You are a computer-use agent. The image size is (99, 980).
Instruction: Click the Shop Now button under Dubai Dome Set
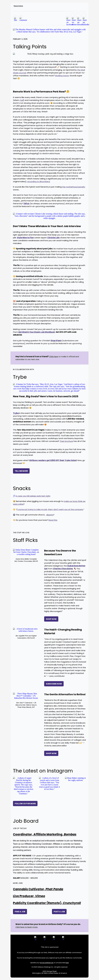click(x=51, y=619)
